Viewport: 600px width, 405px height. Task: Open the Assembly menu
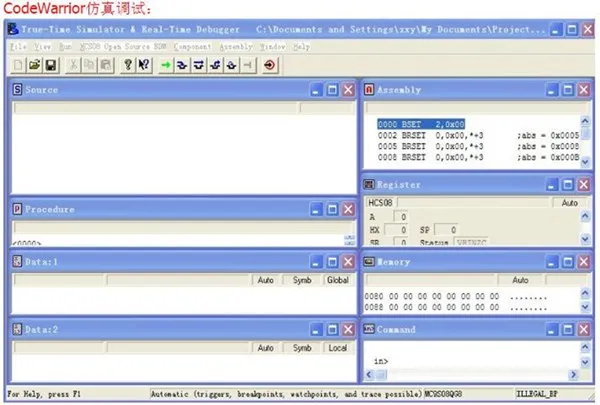click(x=236, y=47)
